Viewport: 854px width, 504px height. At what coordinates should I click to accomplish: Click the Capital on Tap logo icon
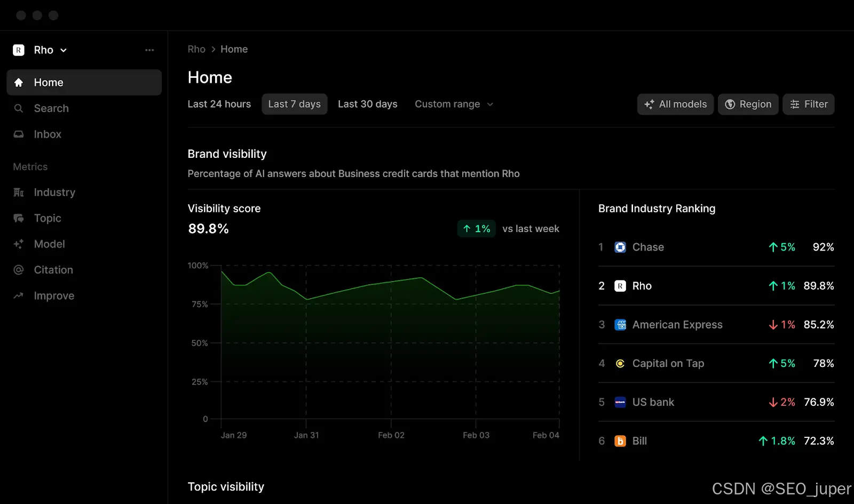tap(620, 364)
